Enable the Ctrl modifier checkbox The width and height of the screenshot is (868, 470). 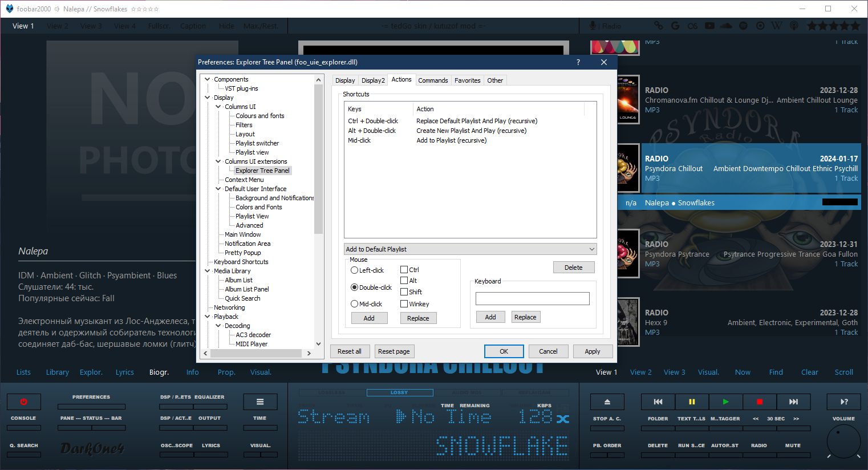(404, 270)
